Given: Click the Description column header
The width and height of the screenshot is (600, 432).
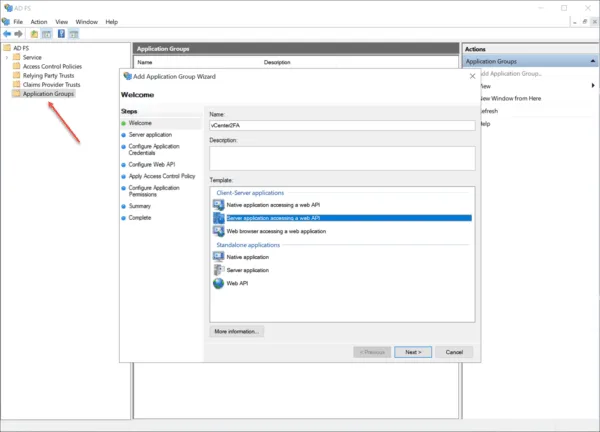Looking at the screenshot, I should coord(277,62).
